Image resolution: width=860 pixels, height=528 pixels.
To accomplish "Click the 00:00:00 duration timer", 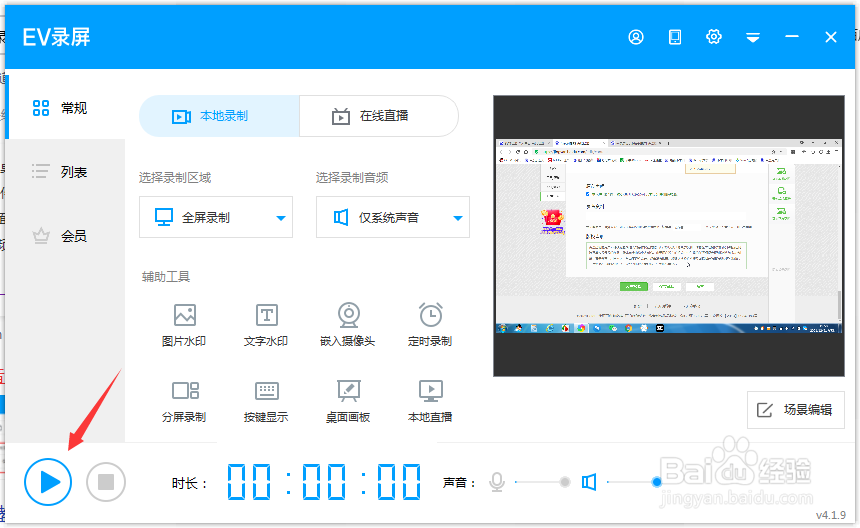I will pyautogui.click(x=324, y=482).
